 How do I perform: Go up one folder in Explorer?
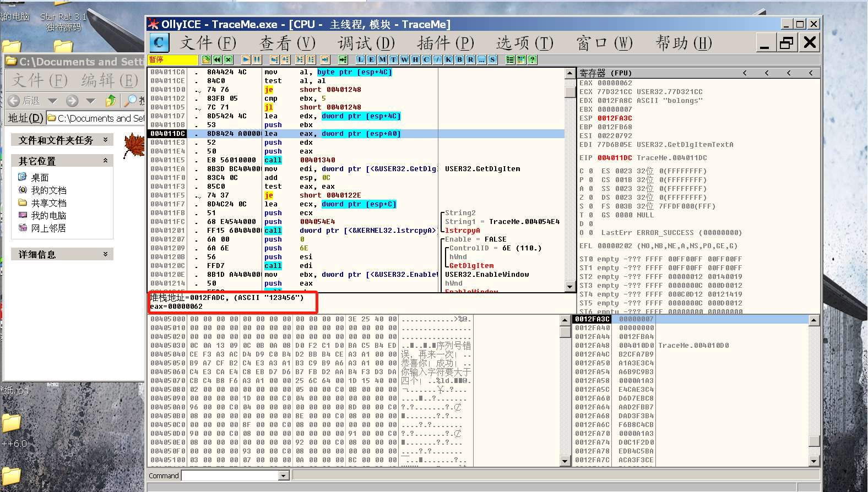click(x=111, y=101)
